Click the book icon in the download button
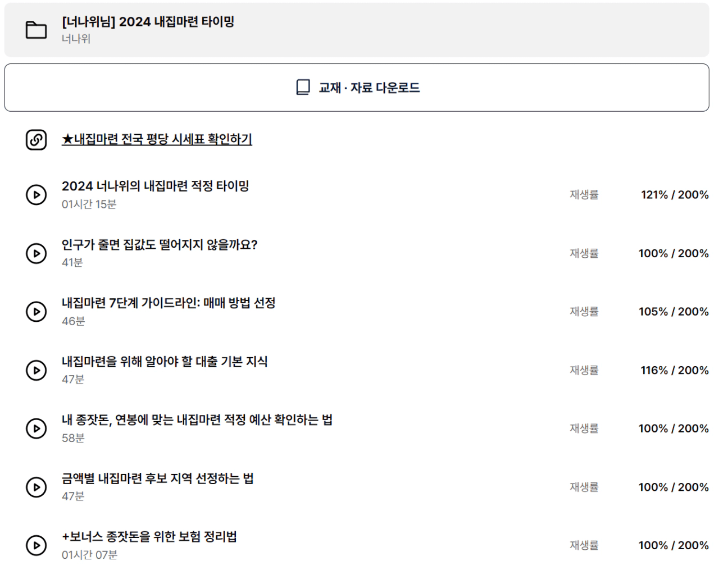The image size is (728, 570). pyautogui.click(x=303, y=88)
